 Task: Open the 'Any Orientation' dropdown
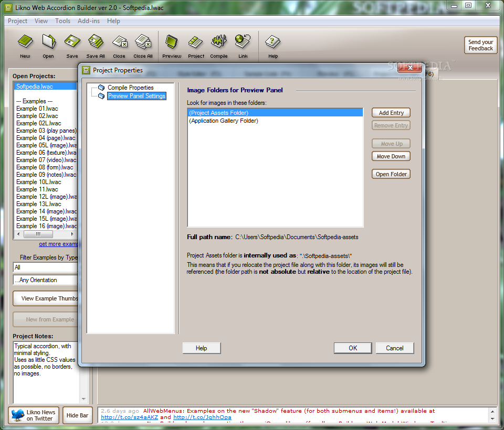(45, 280)
